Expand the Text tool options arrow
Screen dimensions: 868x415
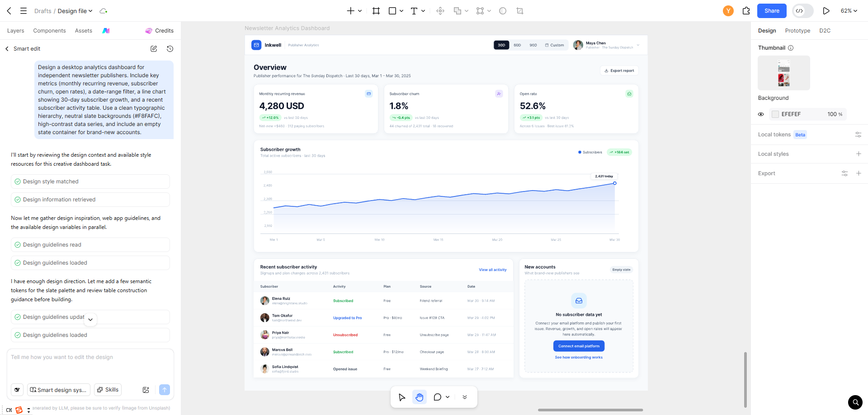point(423,11)
